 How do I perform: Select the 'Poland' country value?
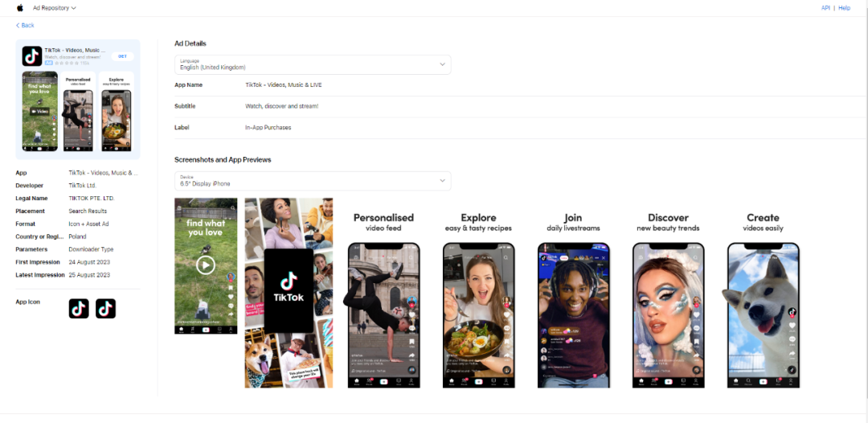coord(77,236)
